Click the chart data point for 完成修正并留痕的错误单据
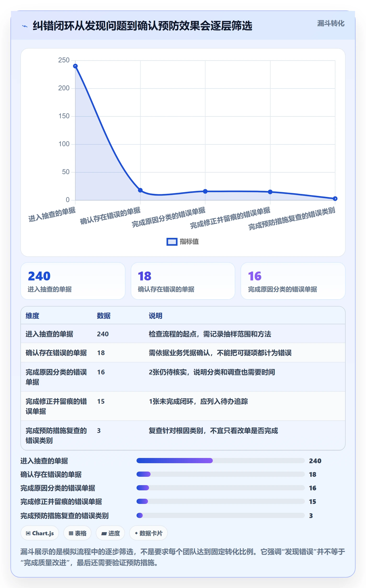 [270, 192]
